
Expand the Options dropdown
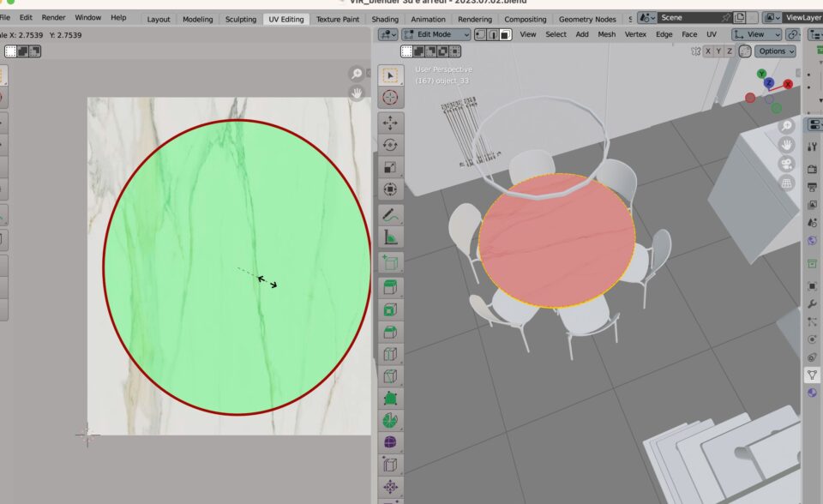(x=775, y=51)
